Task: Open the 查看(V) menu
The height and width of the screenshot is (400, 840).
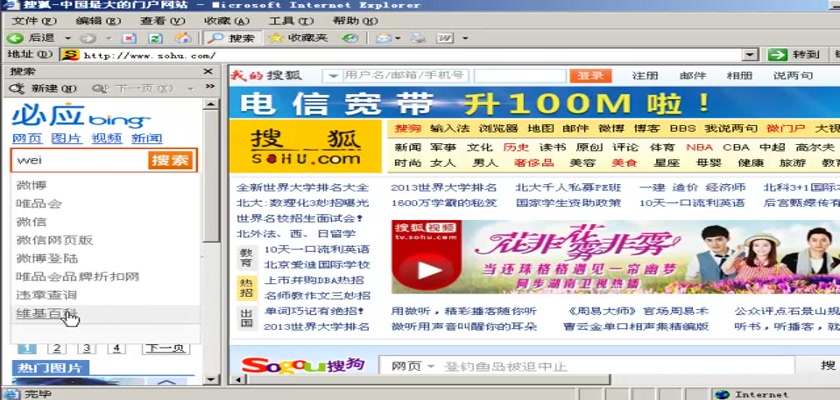Action: pyautogui.click(x=162, y=21)
